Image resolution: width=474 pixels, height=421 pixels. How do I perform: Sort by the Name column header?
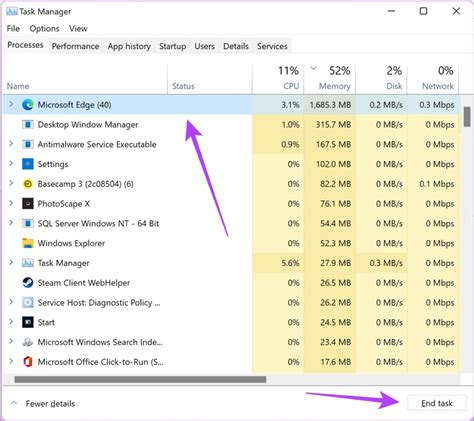click(x=85, y=79)
